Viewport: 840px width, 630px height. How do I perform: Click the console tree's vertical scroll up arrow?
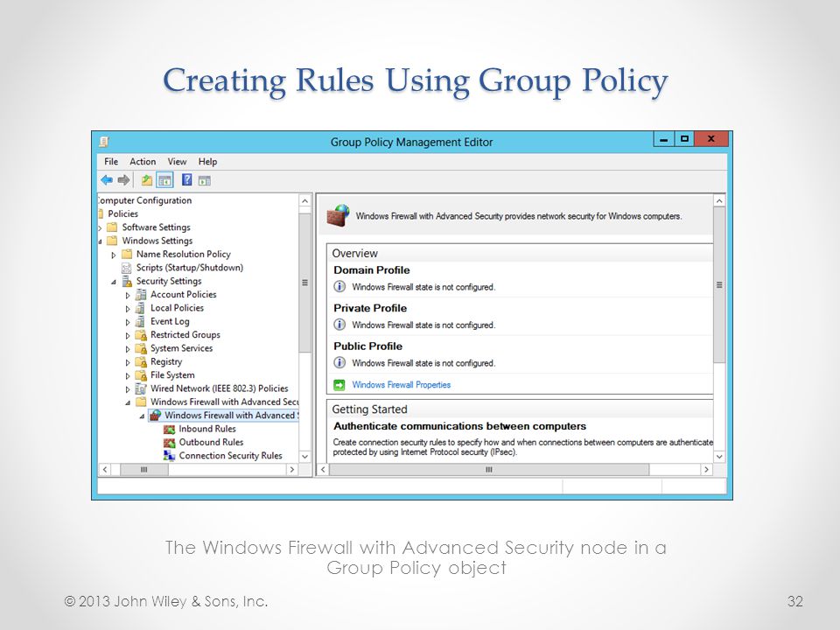coord(304,201)
